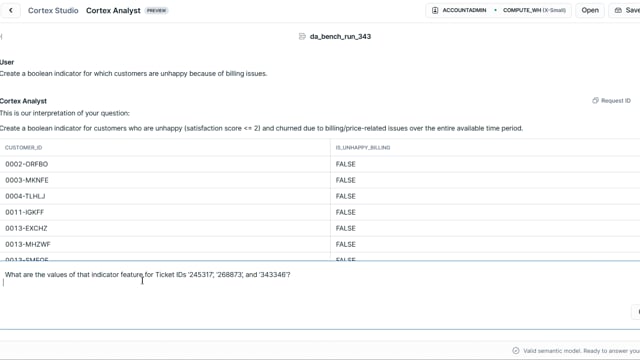This screenshot has height=360, width=640.
Task: Click the User heading label
Action: tap(7, 62)
